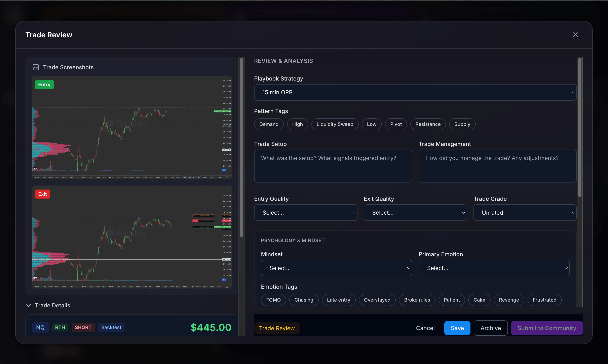Image resolution: width=608 pixels, height=364 pixels.
Task: Toggle the Liquidity Sweep pattern tag
Action: [335, 124]
